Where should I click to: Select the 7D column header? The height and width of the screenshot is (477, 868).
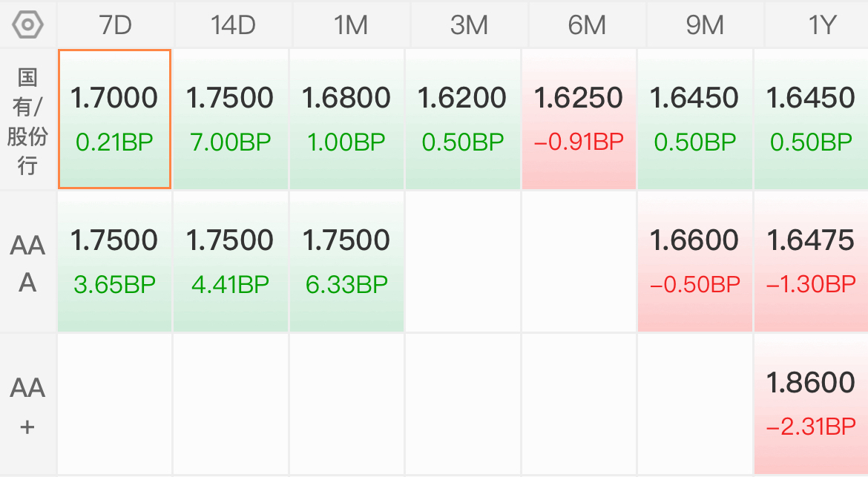coord(115,25)
